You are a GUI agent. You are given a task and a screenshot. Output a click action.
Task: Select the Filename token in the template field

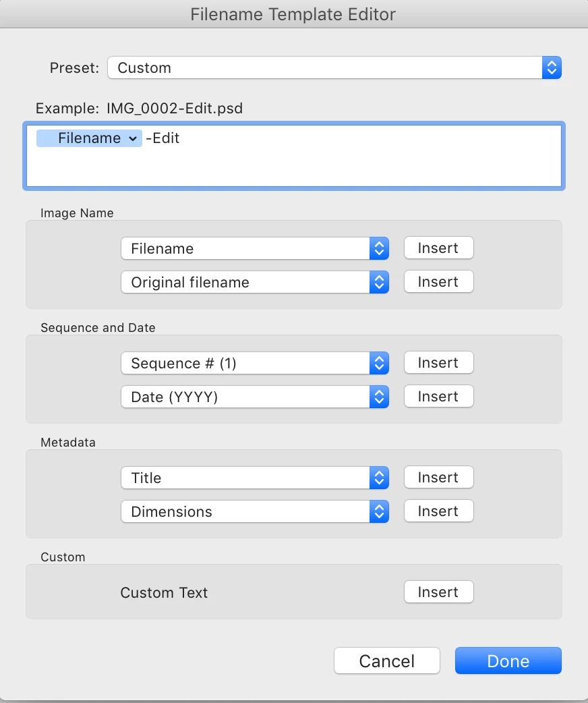(x=89, y=138)
